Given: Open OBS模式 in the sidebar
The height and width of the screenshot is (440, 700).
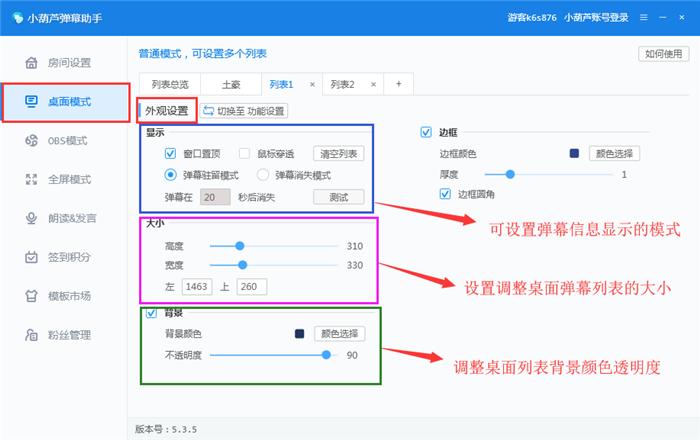Looking at the screenshot, I should click(68, 140).
